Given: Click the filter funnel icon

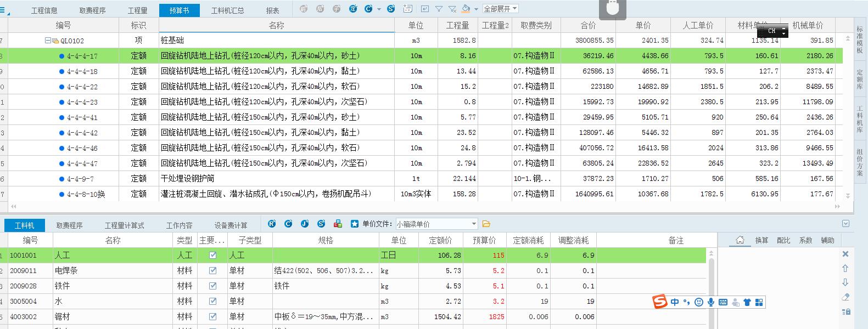Looking at the screenshot, I should 439,9.
